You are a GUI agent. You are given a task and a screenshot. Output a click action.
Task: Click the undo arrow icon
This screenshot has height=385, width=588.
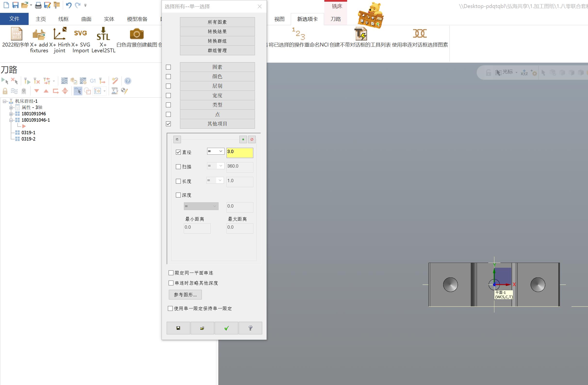69,5
